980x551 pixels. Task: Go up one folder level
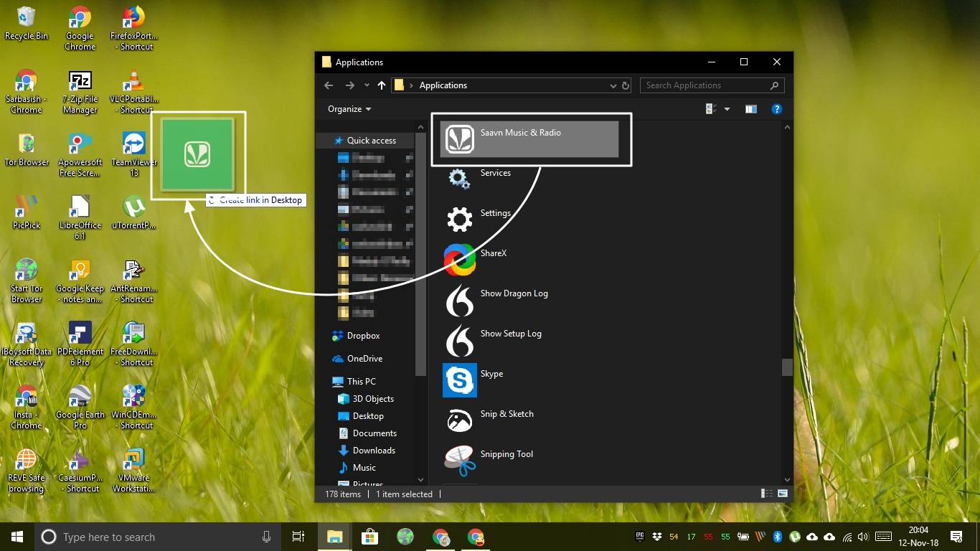[381, 85]
